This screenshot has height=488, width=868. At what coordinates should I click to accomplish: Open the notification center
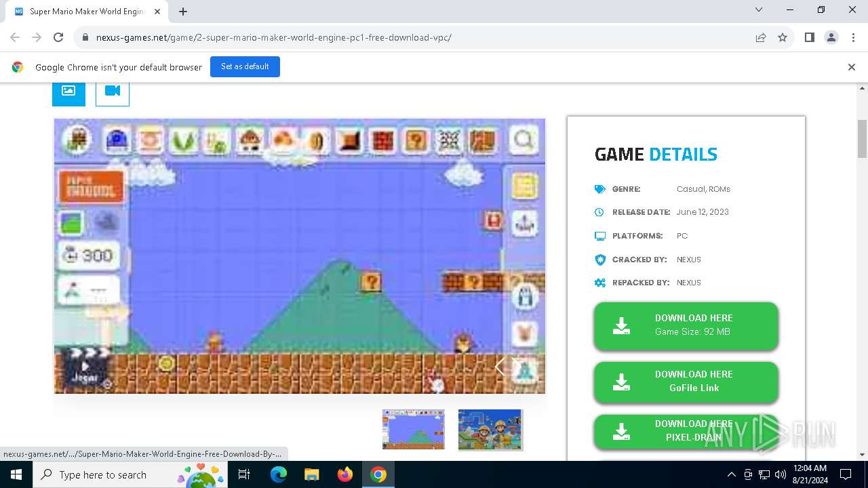coord(846,474)
